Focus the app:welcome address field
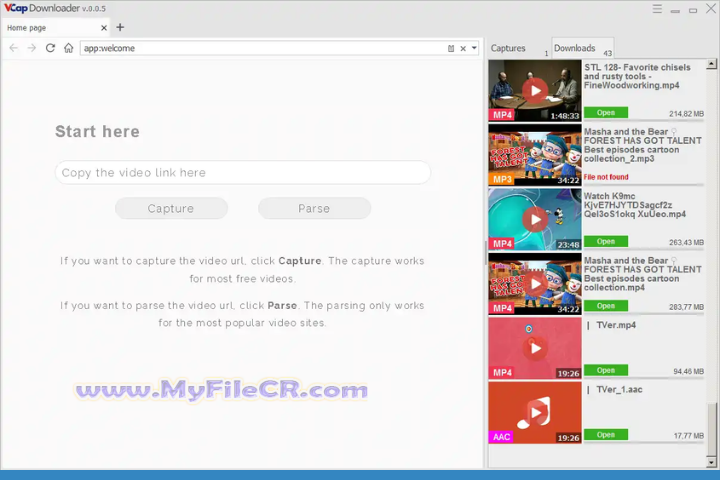 point(264,48)
